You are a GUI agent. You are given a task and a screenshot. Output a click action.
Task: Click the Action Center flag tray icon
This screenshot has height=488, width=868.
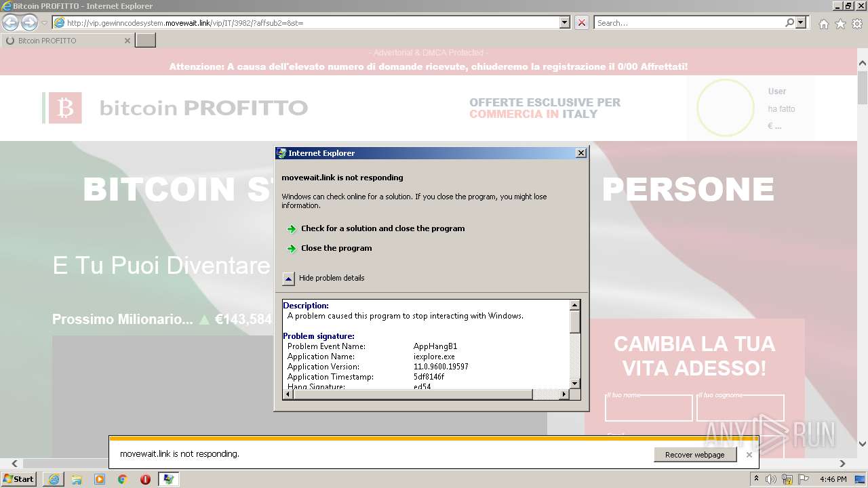click(x=804, y=479)
